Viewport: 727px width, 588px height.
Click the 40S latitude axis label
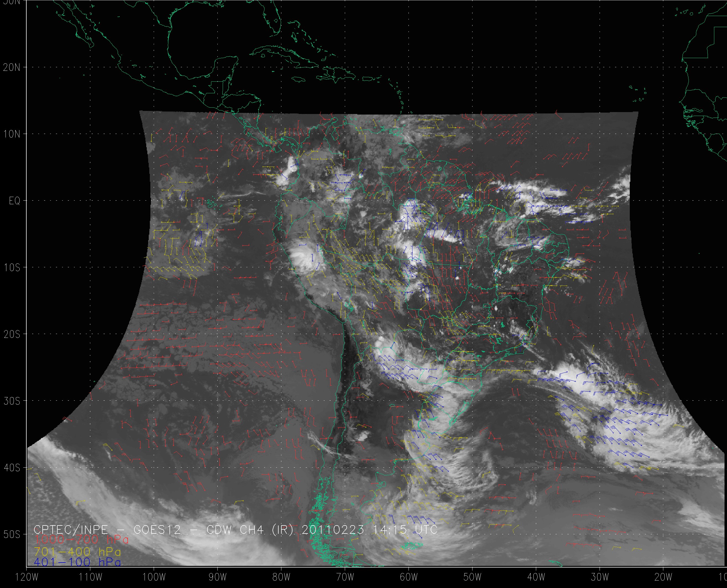[12, 468]
